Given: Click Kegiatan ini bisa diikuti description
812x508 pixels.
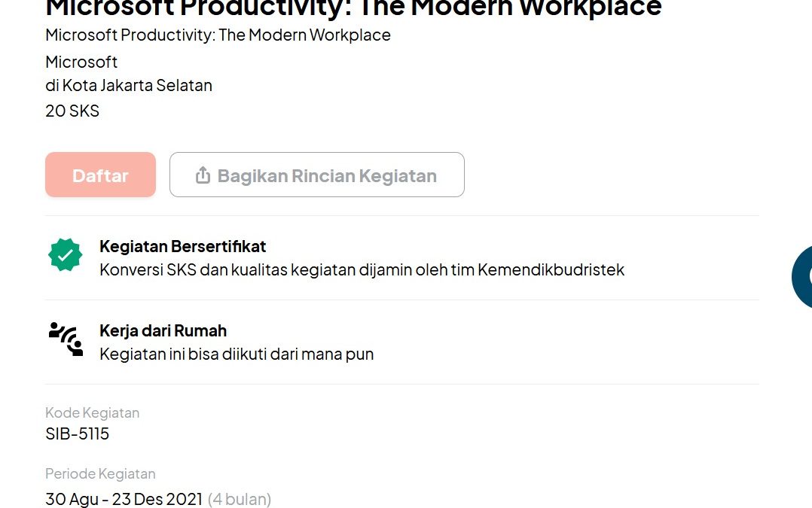Looking at the screenshot, I should pyautogui.click(x=237, y=354).
